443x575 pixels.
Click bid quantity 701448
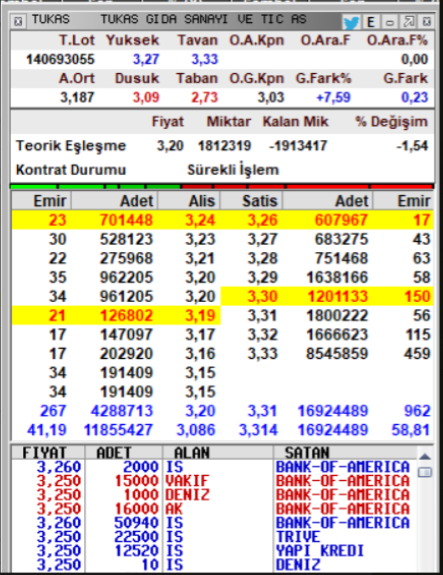point(126,220)
